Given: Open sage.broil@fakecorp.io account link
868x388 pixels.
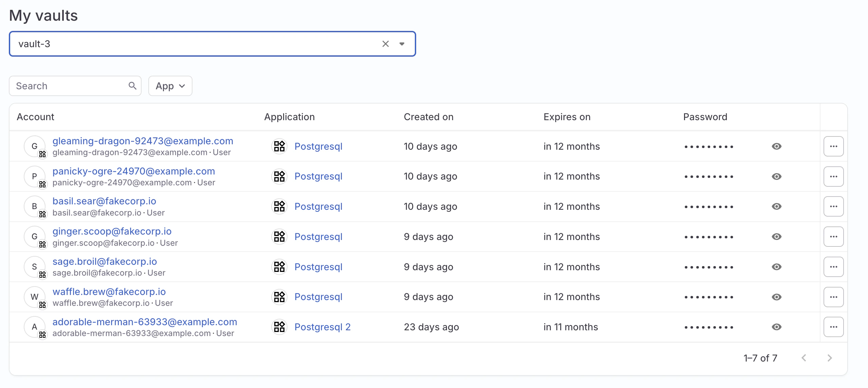Looking at the screenshot, I should click(x=105, y=261).
